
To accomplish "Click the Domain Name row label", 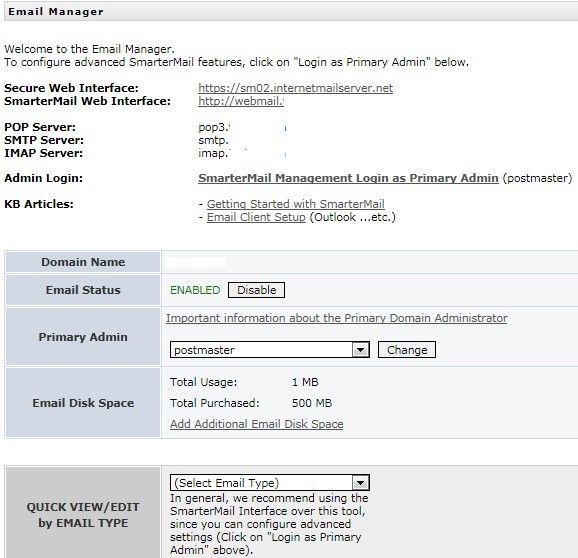I will 83,262.
